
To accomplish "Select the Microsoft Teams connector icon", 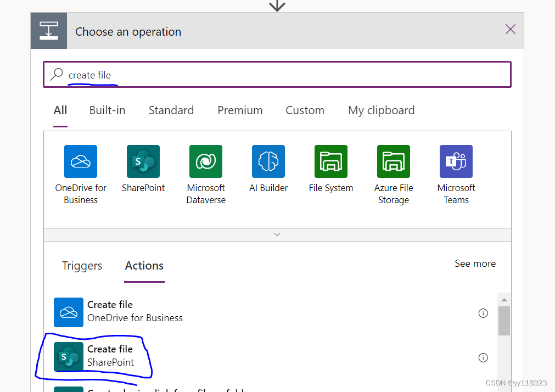I will (456, 161).
